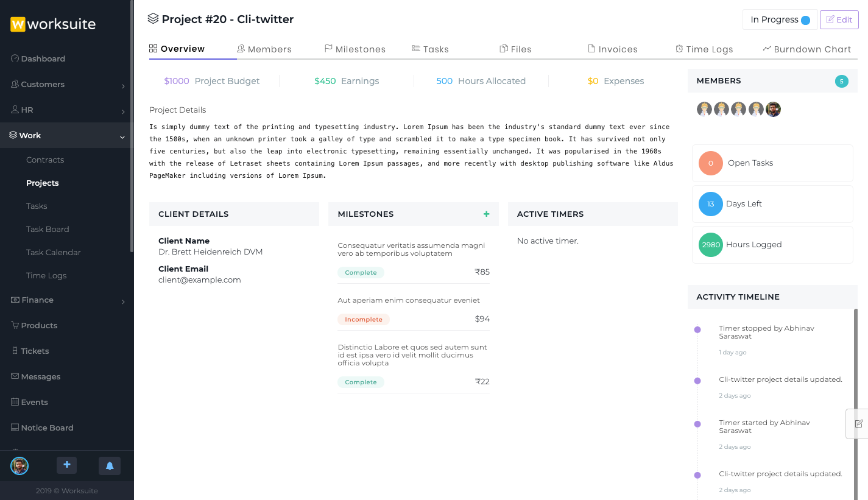Open the Burndown Chart tab

(806, 49)
